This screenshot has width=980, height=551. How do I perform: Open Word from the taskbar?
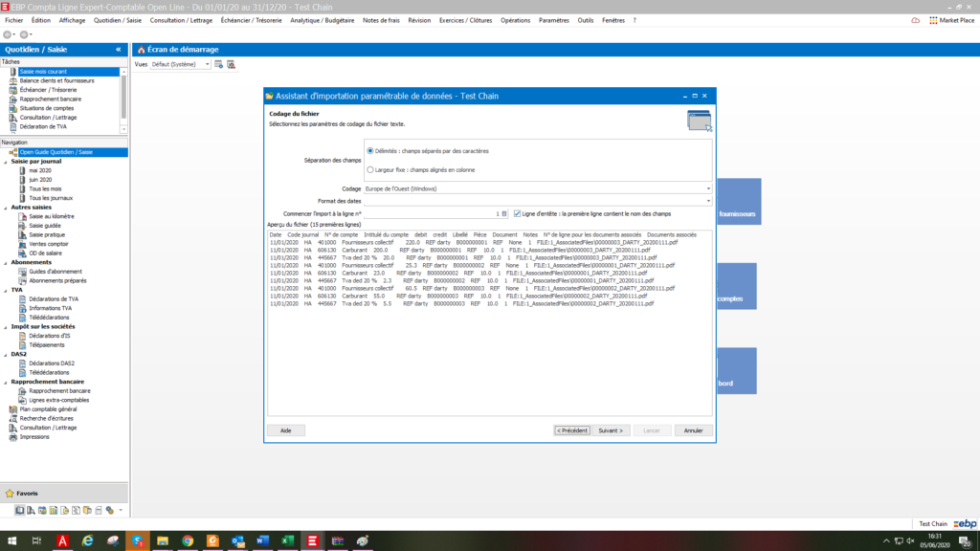[262, 541]
